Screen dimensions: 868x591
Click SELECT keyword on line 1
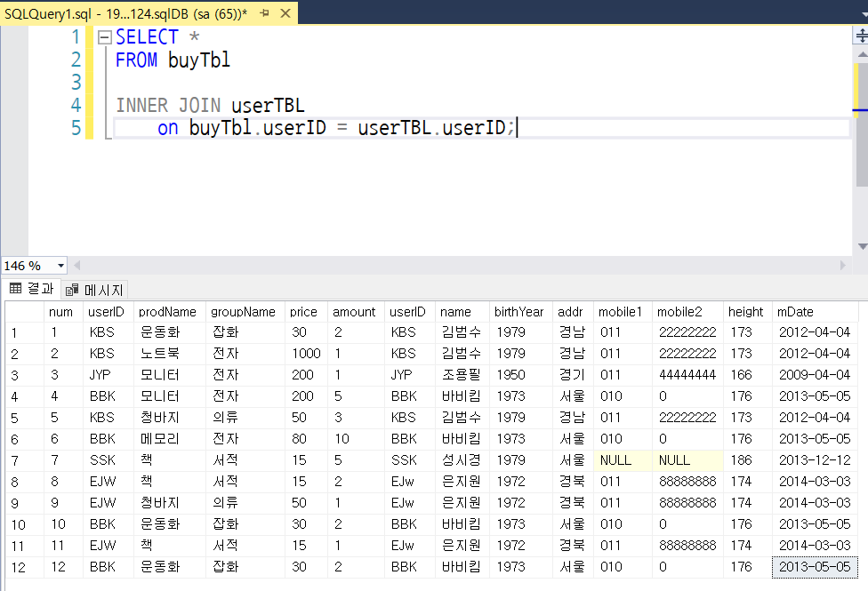pyautogui.click(x=147, y=37)
